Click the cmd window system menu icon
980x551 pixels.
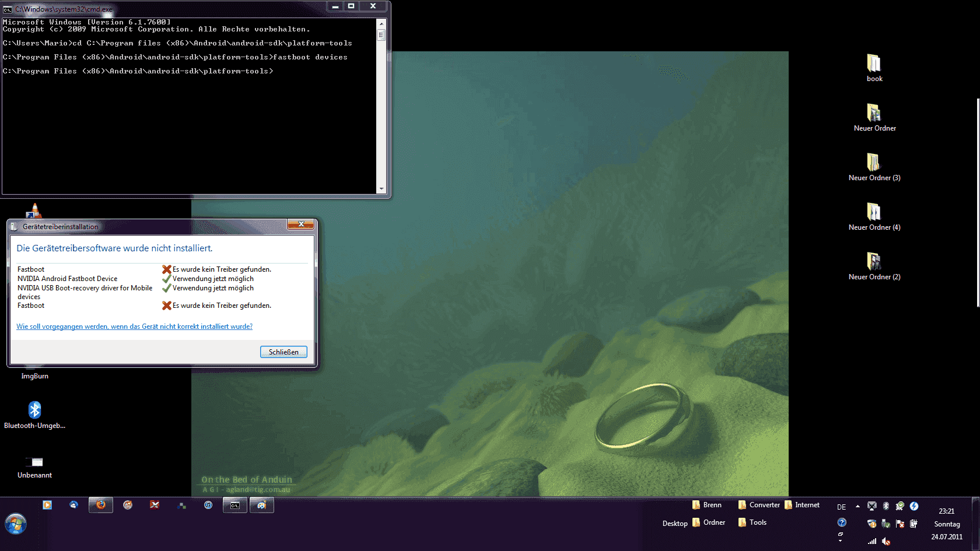[8, 9]
